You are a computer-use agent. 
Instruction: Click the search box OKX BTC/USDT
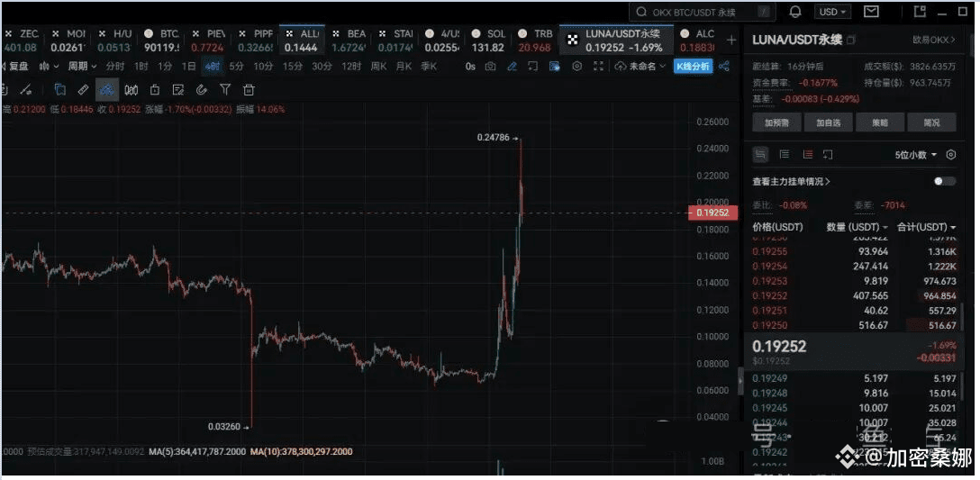point(703,11)
